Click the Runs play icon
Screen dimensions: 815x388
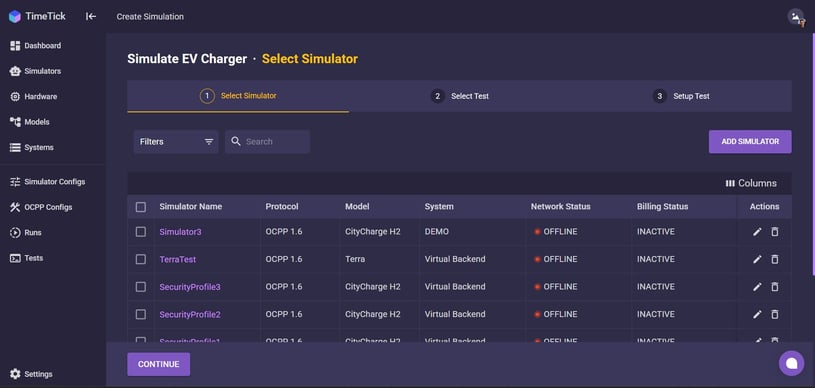click(x=15, y=233)
